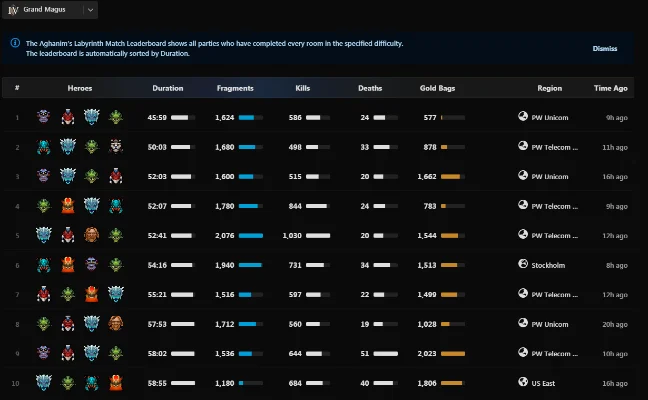Click the 58:55 duration value
This screenshot has width=648, height=400.
point(157,383)
